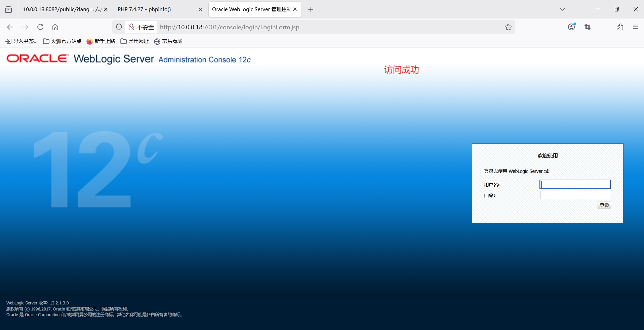This screenshot has height=330, width=644.
Task: Click the Administration Console 12c title
Action: click(x=204, y=60)
